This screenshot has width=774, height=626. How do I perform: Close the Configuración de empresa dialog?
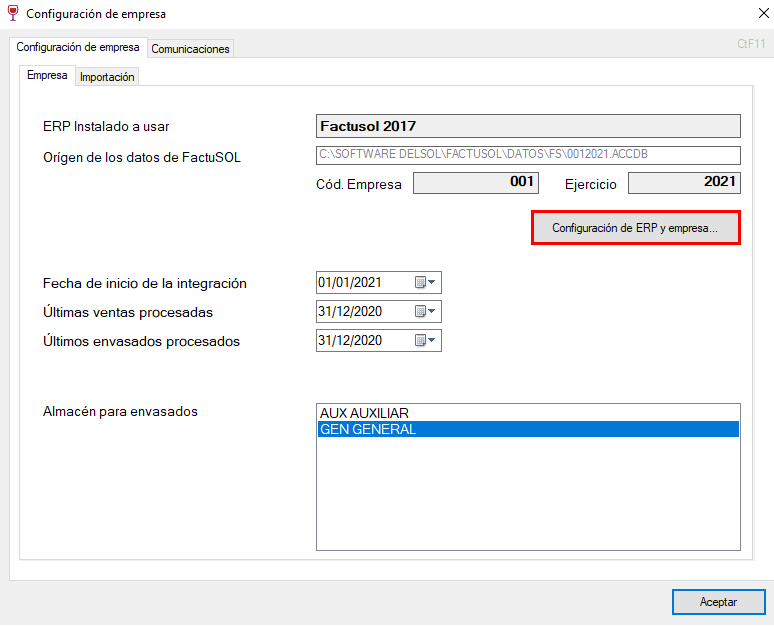(764, 13)
